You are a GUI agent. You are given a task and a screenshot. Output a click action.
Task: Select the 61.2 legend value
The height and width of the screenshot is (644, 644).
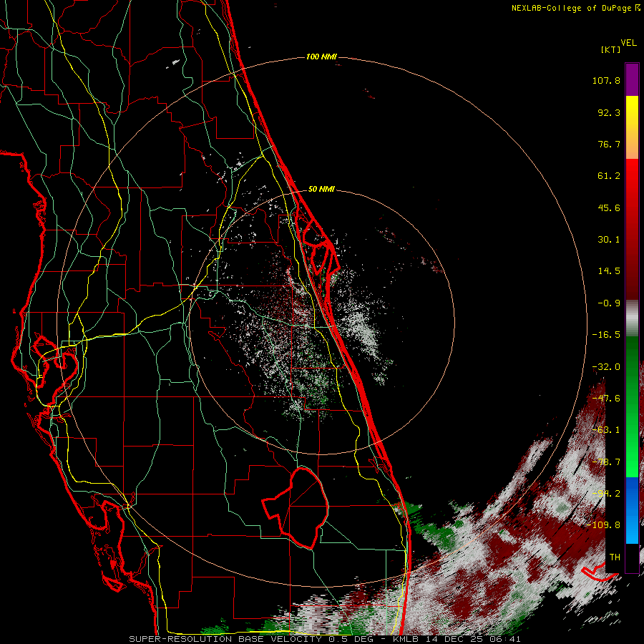click(609, 176)
